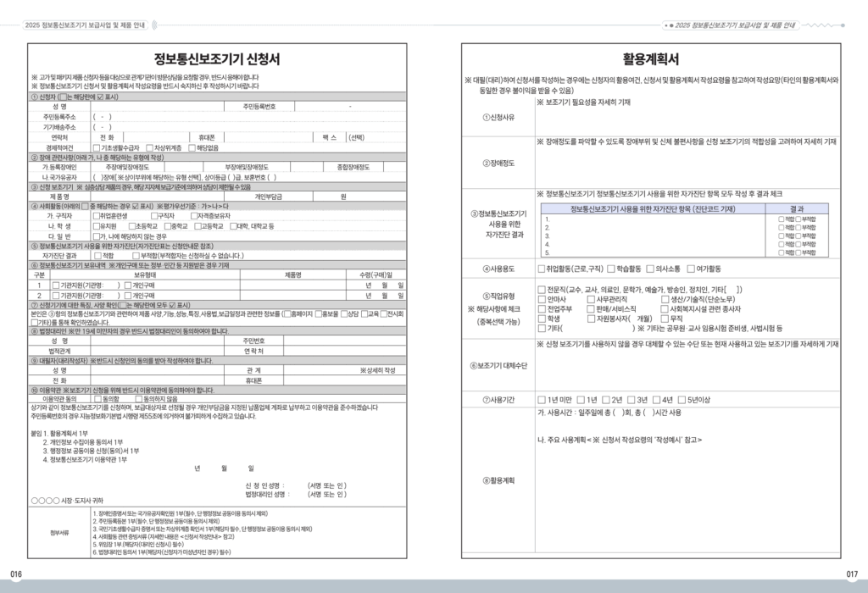Click the 제품명 field in 신청 보조기기
Image resolution: width=868 pixels, height=593 pixels.
point(157,197)
